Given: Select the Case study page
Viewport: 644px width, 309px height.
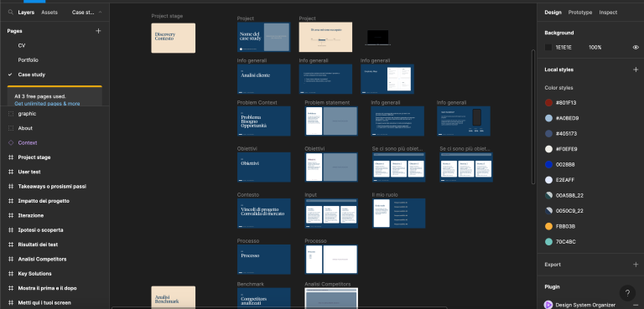Looking at the screenshot, I should pos(32,75).
